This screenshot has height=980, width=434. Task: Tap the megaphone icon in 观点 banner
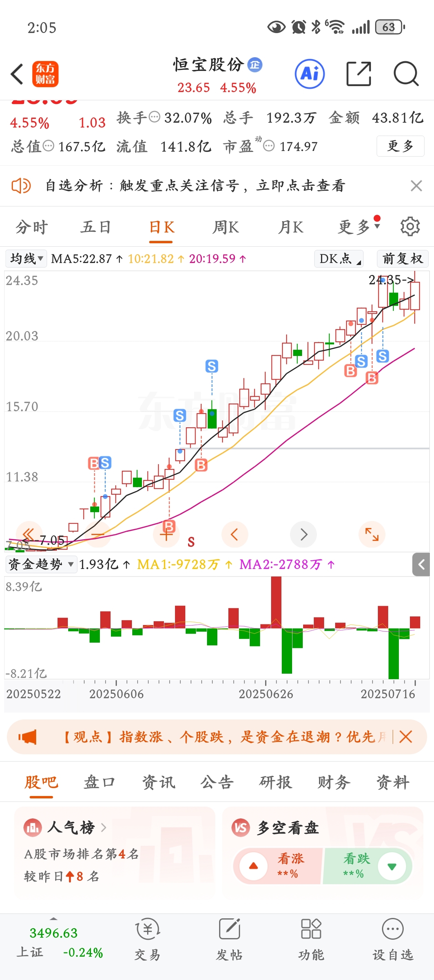pyautogui.click(x=28, y=737)
